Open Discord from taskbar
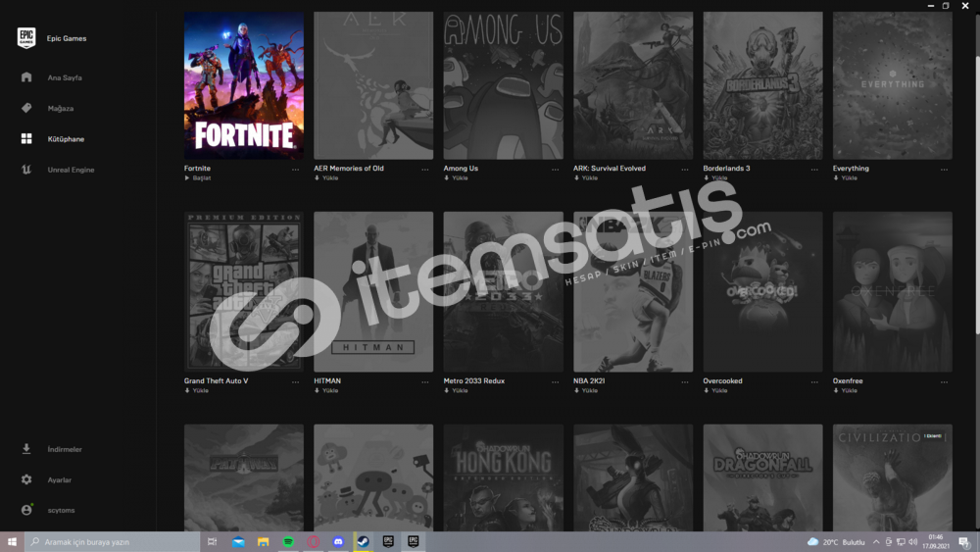This screenshot has width=980, height=552. pyautogui.click(x=338, y=541)
